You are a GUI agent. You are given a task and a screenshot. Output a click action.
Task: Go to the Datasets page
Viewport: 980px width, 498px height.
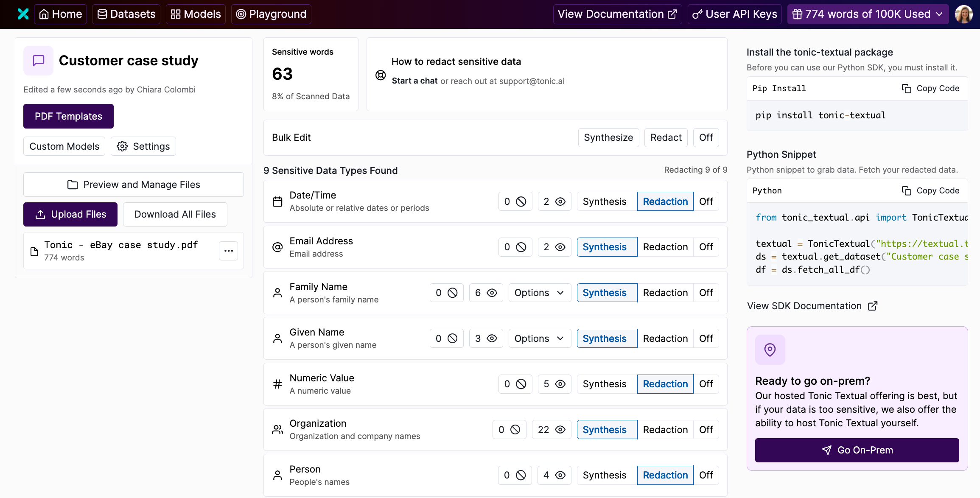[x=126, y=14]
